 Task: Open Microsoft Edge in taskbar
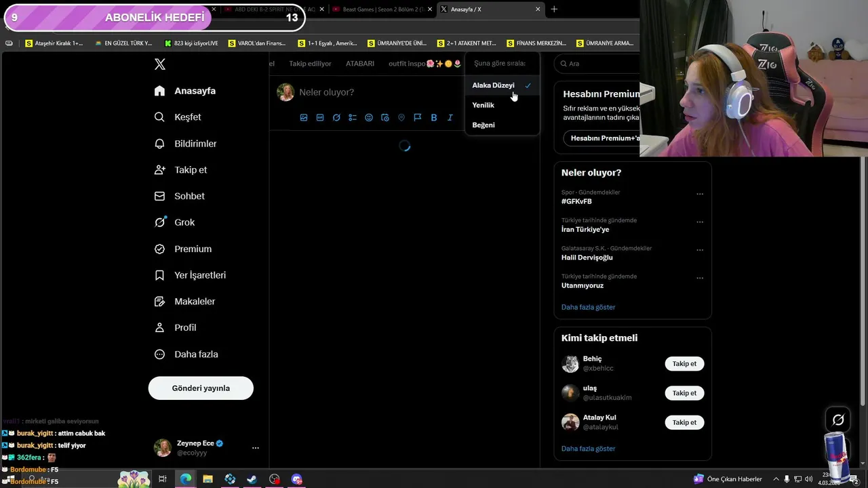coord(185,479)
